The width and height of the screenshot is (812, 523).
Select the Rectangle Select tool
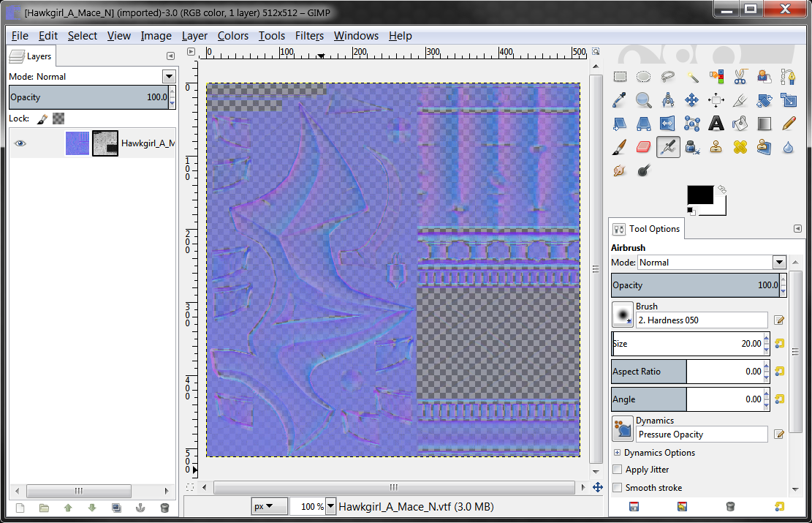620,77
